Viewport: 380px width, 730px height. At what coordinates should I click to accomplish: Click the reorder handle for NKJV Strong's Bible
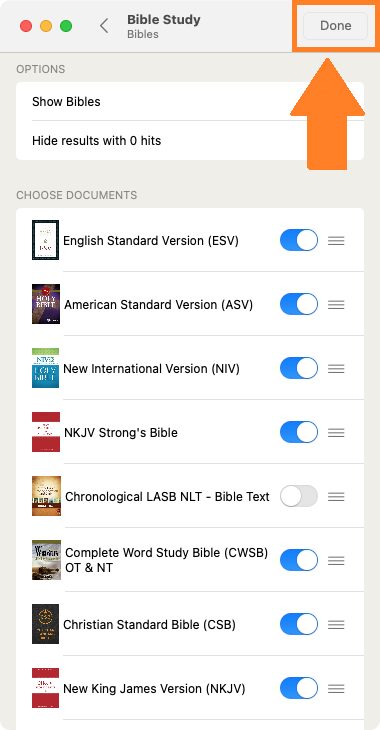(336, 433)
